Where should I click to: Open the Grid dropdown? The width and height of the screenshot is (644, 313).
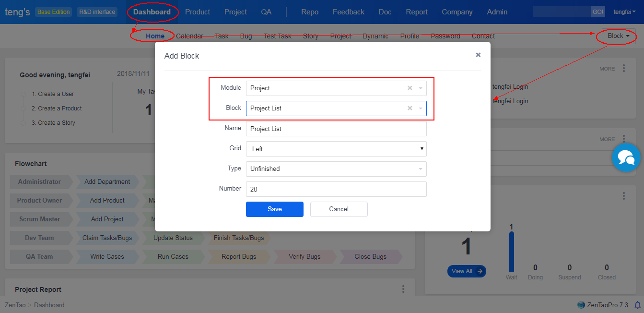click(x=336, y=149)
